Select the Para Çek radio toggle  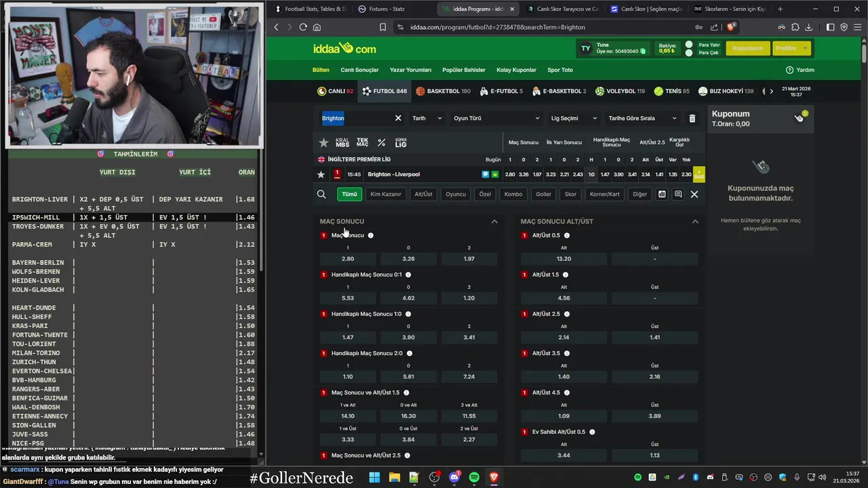(x=689, y=53)
